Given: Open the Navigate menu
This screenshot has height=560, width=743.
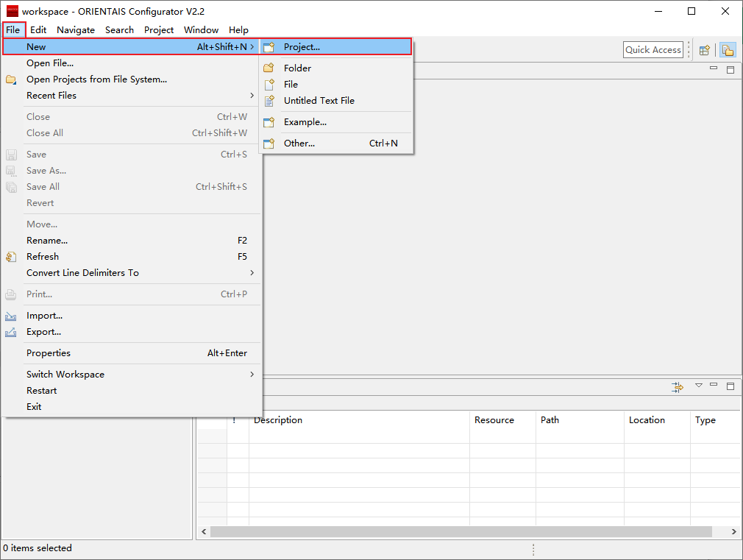Looking at the screenshot, I should click(76, 29).
